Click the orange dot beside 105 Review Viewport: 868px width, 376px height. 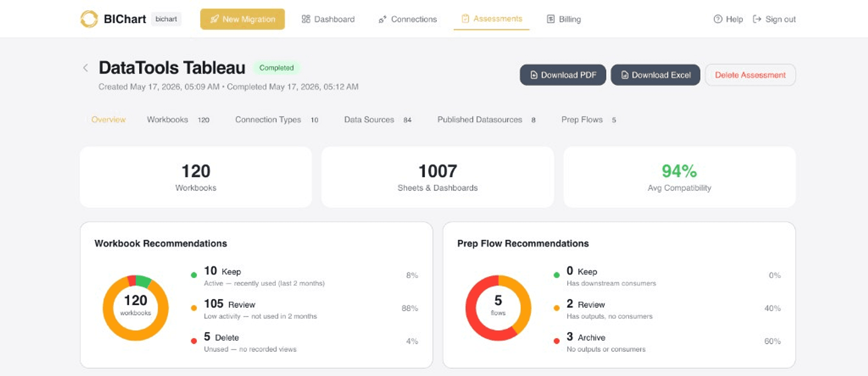(194, 308)
